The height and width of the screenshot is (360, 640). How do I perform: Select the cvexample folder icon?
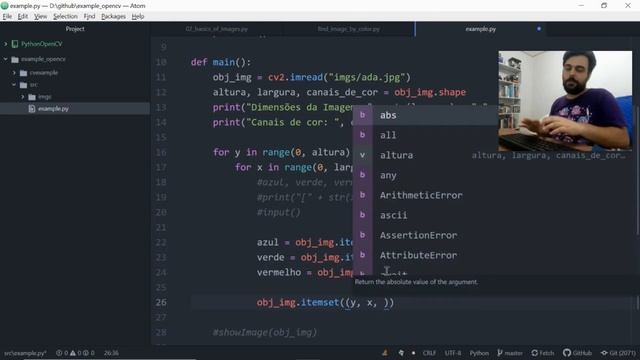tap(24, 73)
